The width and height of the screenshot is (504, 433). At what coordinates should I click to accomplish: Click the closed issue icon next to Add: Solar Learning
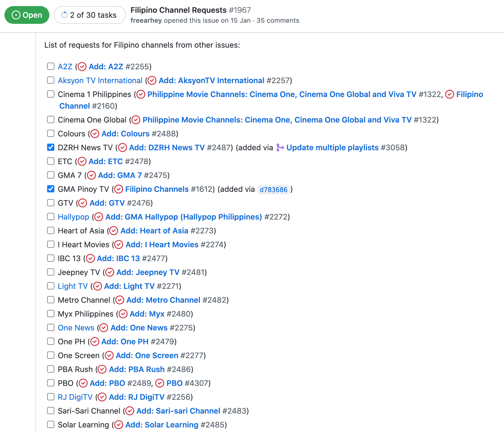pyautogui.click(x=119, y=425)
